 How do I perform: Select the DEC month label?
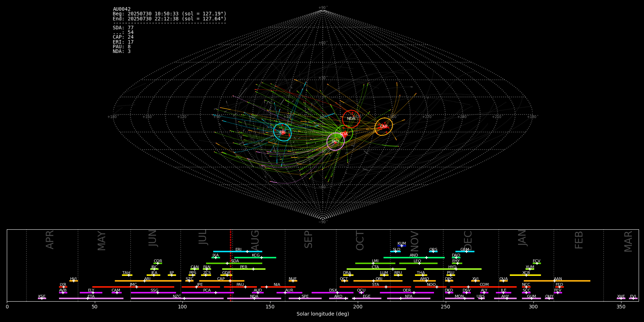click(x=468, y=240)
